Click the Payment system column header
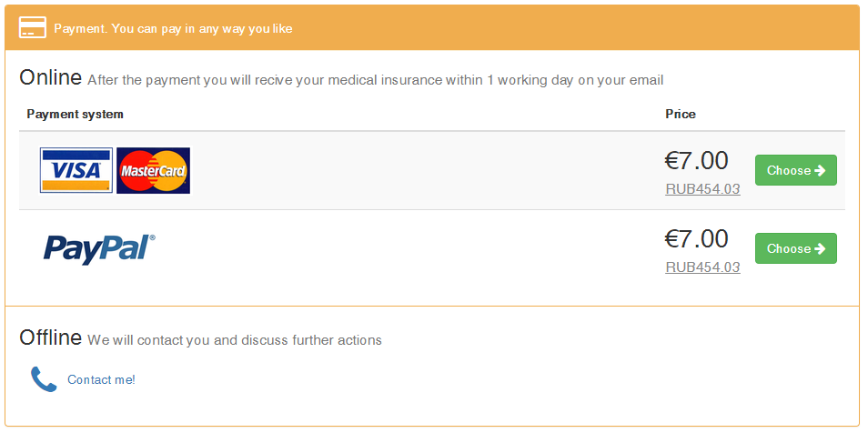 pos(76,114)
